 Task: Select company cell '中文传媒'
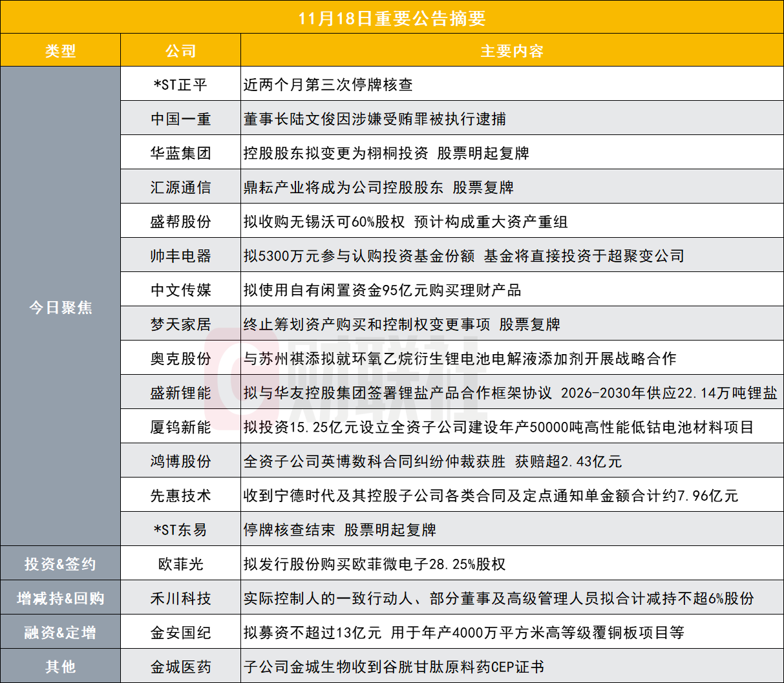180,290
